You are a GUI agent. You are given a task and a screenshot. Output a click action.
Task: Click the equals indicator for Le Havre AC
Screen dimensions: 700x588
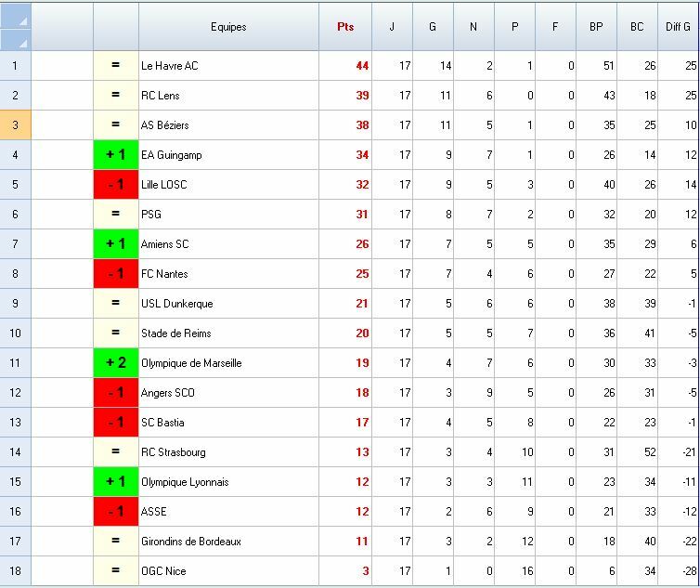click(x=116, y=66)
